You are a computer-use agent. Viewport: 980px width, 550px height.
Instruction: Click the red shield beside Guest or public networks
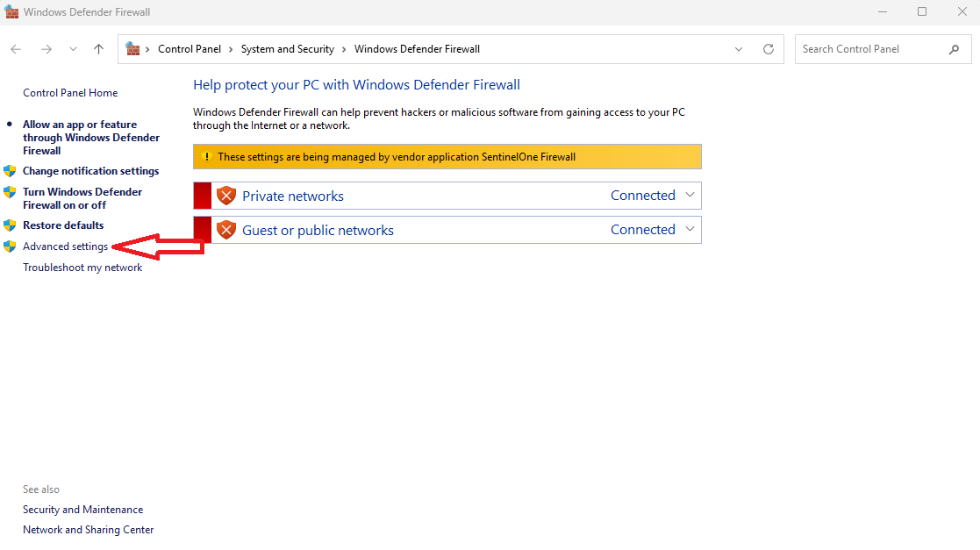tap(226, 230)
